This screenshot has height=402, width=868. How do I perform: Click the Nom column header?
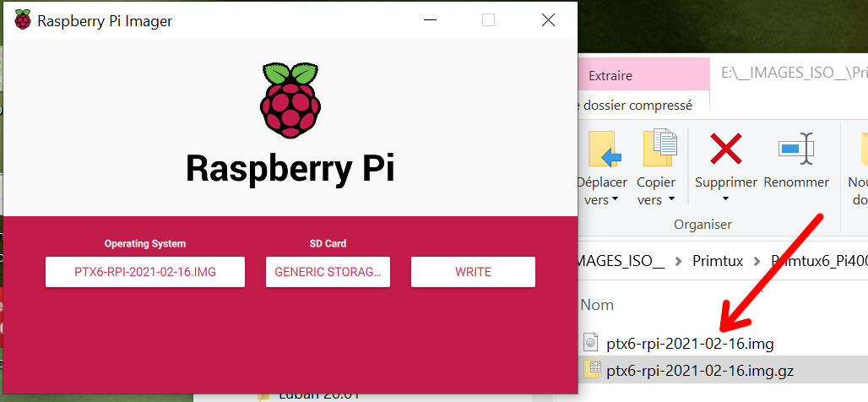click(x=597, y=305)
